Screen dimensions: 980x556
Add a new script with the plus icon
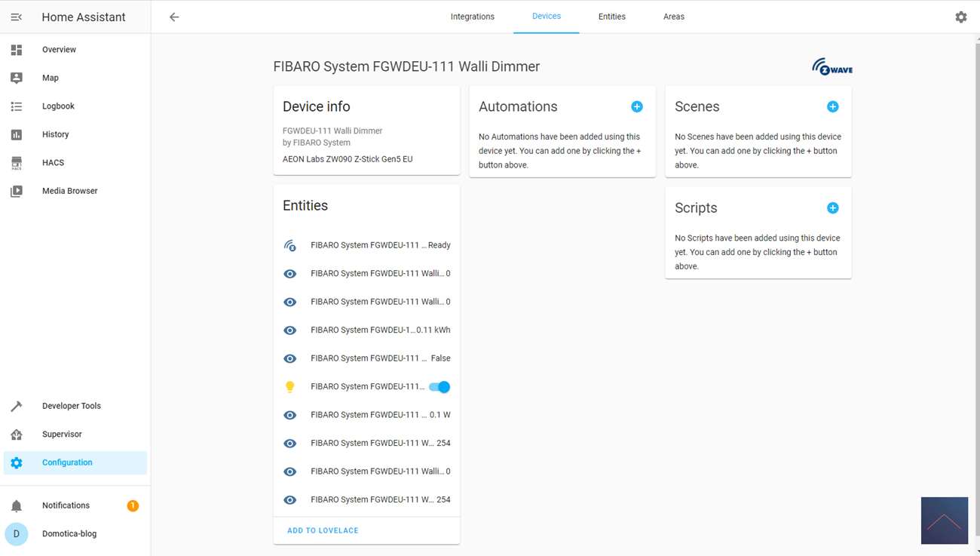point(833,208)
